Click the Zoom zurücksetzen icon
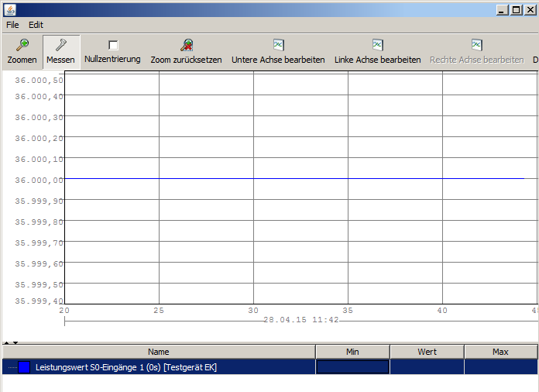Screen dimensions: 539x392 186,46
